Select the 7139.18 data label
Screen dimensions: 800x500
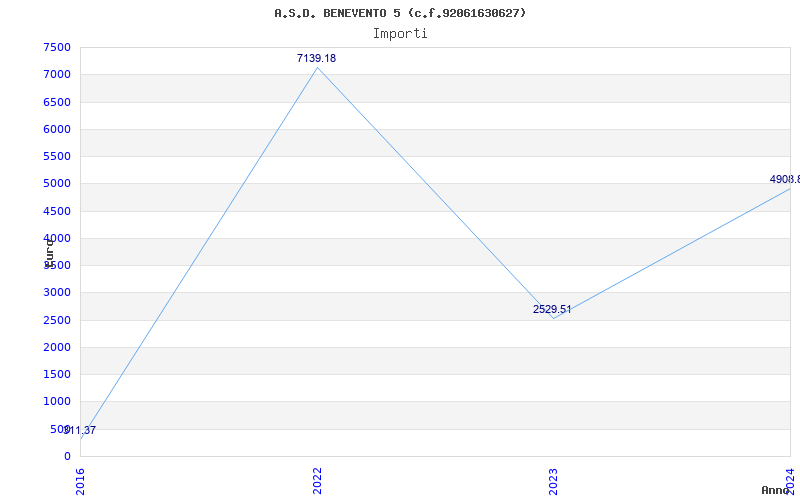point(316,58)
